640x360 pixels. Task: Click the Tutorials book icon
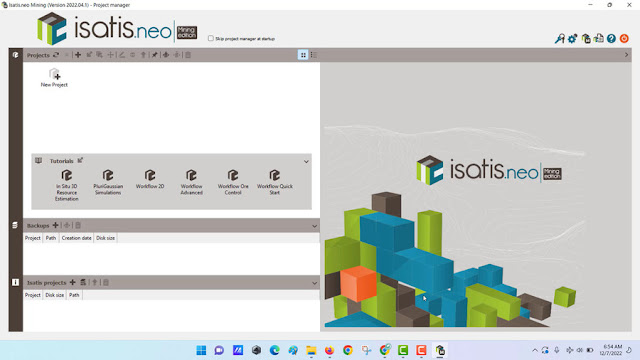pos(38,160)
